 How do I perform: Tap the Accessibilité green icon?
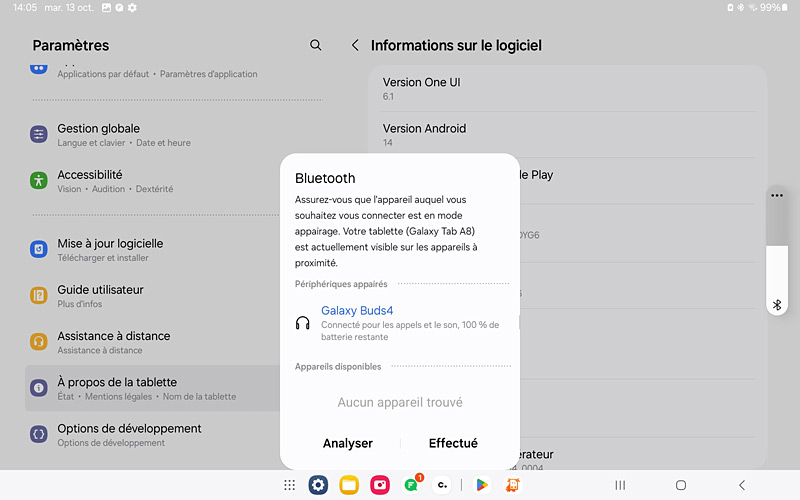click(39, 181)
